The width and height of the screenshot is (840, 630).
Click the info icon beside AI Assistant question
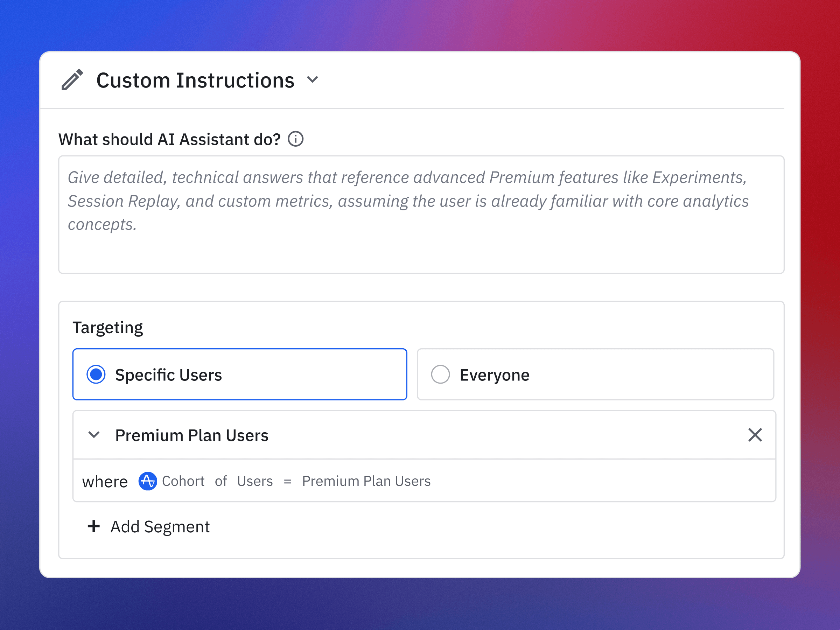[x=295, y=139]
